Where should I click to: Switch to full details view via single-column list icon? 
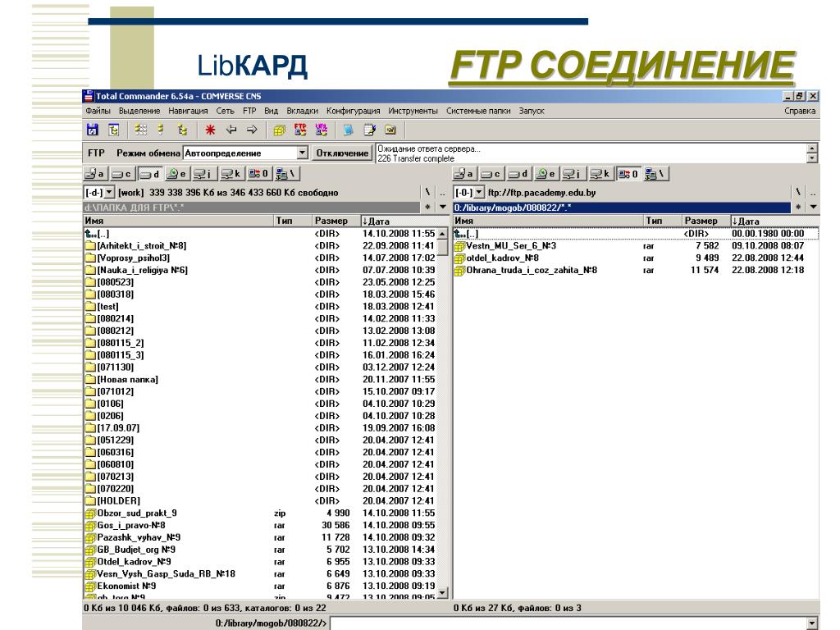pos(161,130)
